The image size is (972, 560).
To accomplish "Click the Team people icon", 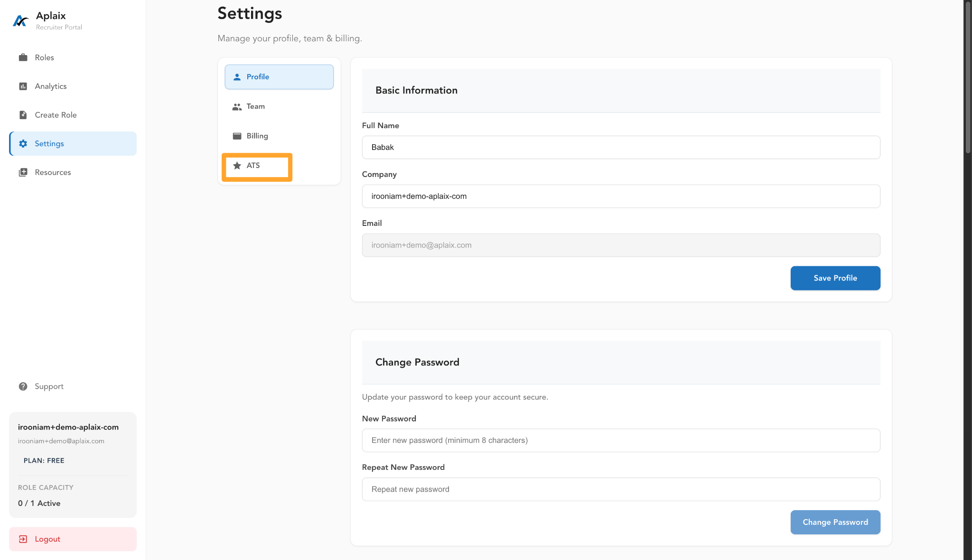I will [237, 107].
